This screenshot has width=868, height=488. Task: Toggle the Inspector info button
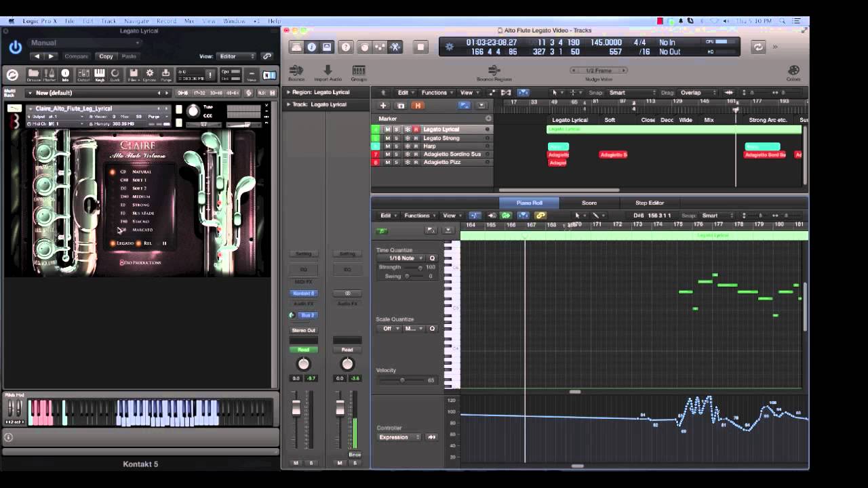click(311, 47)
